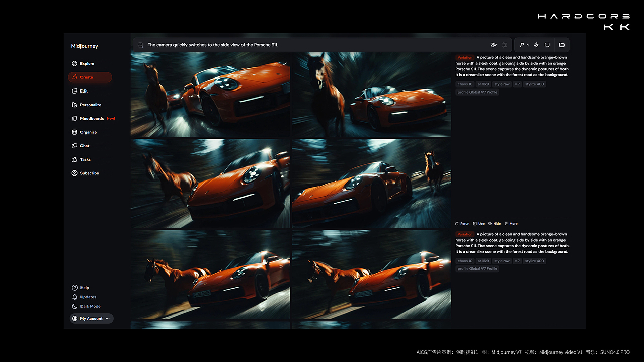Toggle fast mode with the lightning icon

(x=536, y=45)
